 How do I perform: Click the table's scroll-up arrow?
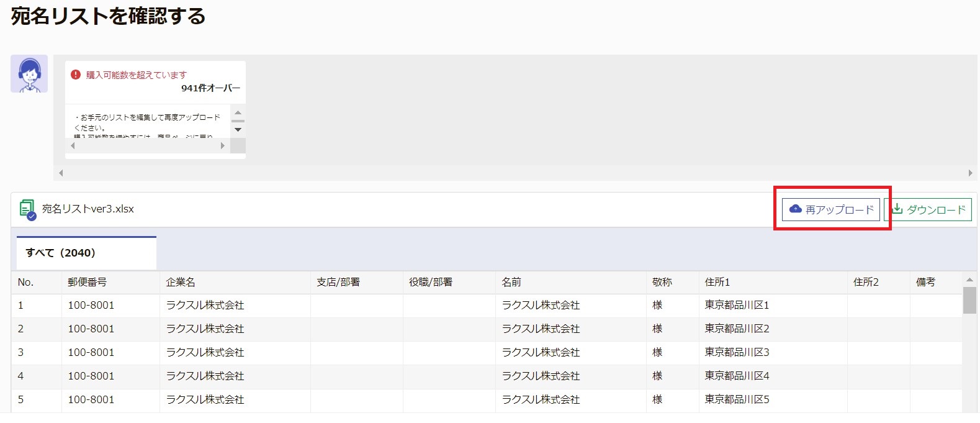969,280
